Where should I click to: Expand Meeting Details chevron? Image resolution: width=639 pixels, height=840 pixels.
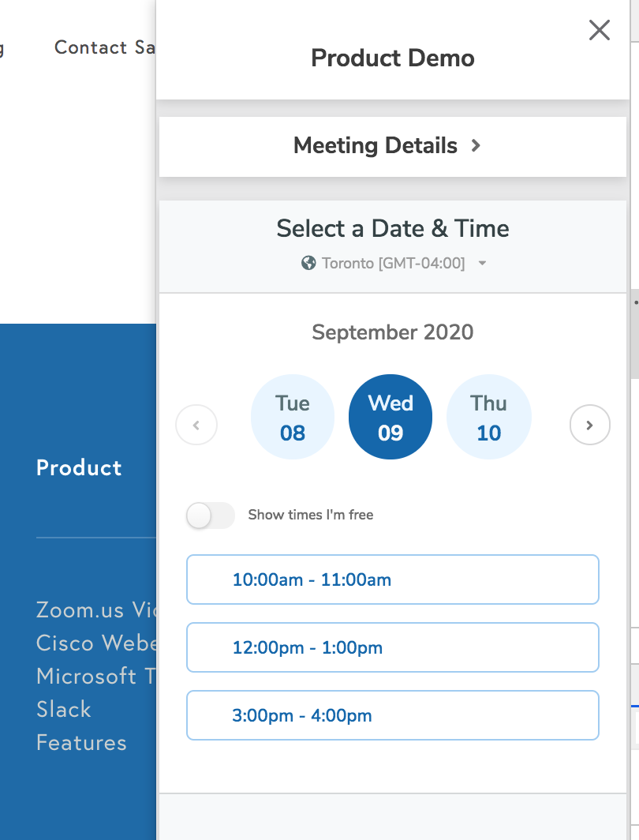coord(476,145)
